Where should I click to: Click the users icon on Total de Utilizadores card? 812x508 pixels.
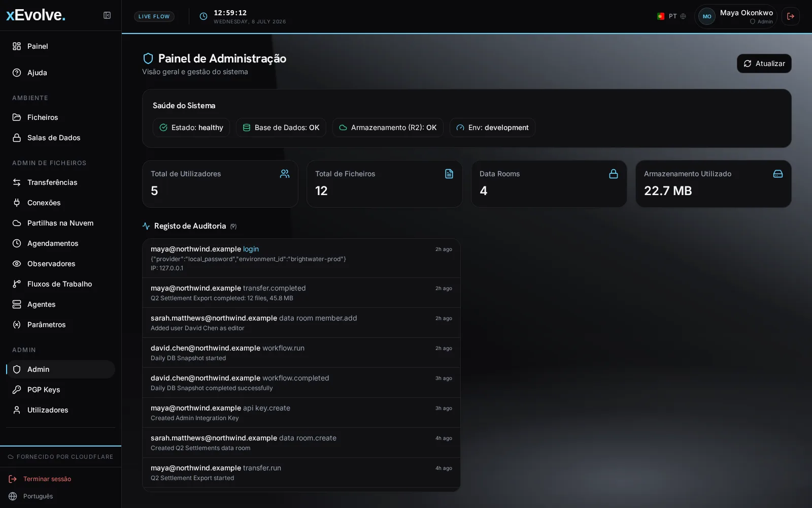click(x=285, y=174)
